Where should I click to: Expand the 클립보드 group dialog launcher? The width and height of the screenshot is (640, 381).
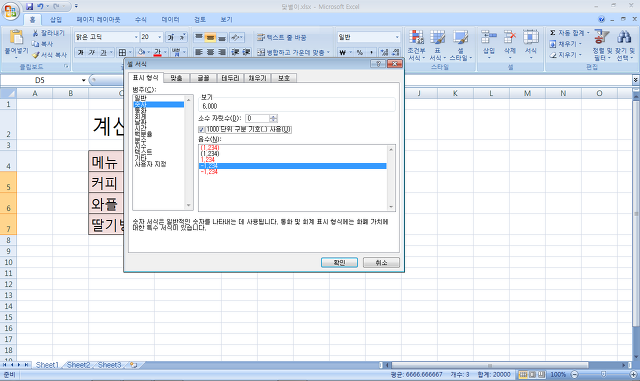66,66
